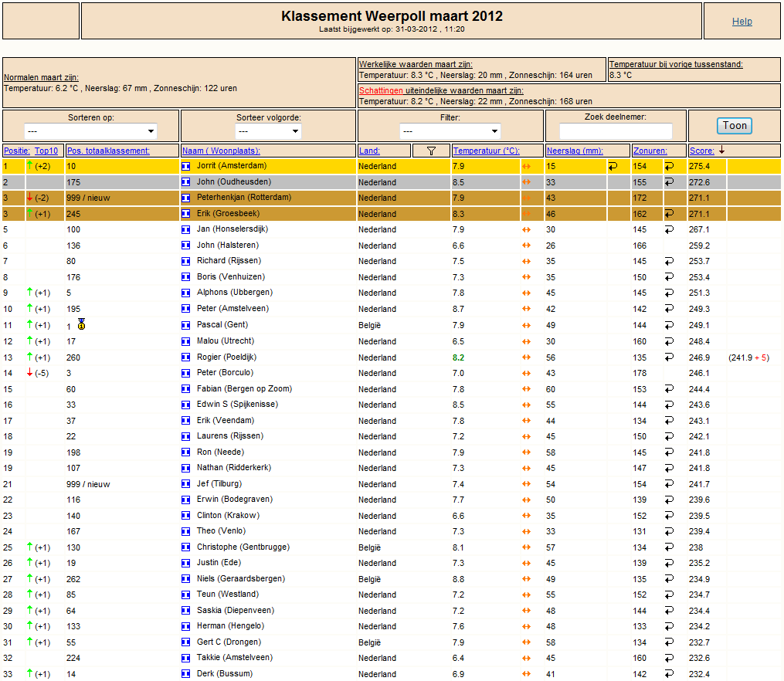This screenshot has height=681, width=784.
Task: Click the blue icon beside Pascal (Gent)
Action: (185, 325)
